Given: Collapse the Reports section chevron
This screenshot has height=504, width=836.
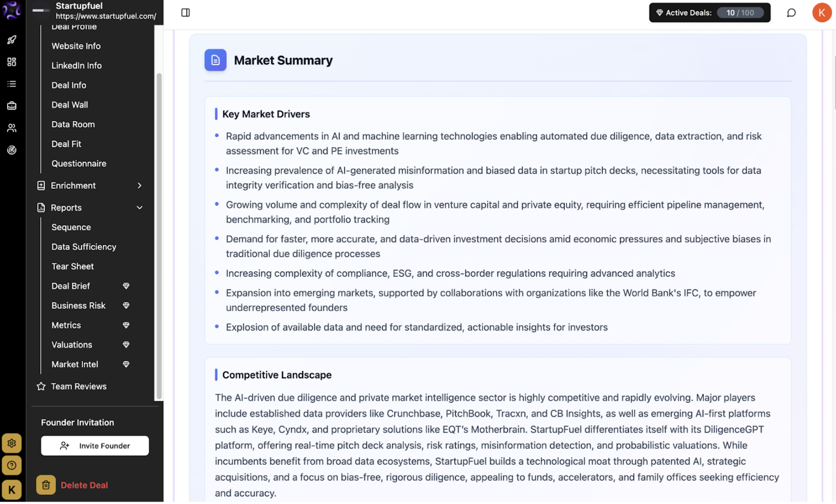Looking at the screenshot, I should (x=140, y=208).
